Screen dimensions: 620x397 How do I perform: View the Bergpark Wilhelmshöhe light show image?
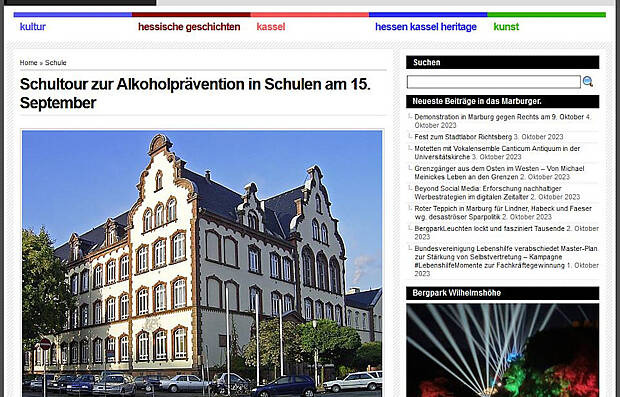click(x=503, y=350)
